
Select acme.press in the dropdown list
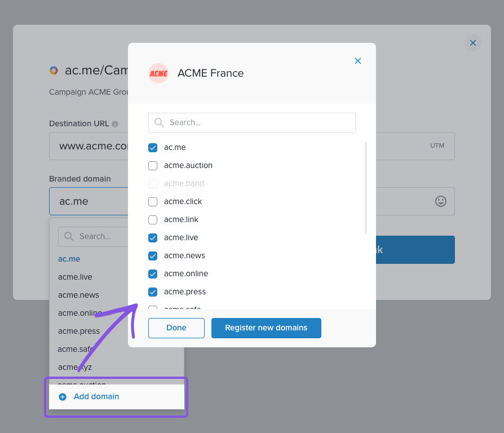click(79, 331)
